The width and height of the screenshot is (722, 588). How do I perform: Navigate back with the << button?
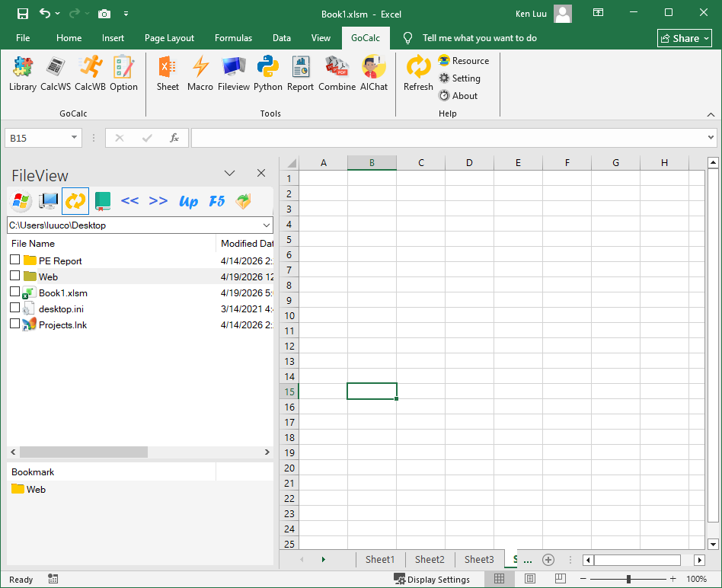129,201
